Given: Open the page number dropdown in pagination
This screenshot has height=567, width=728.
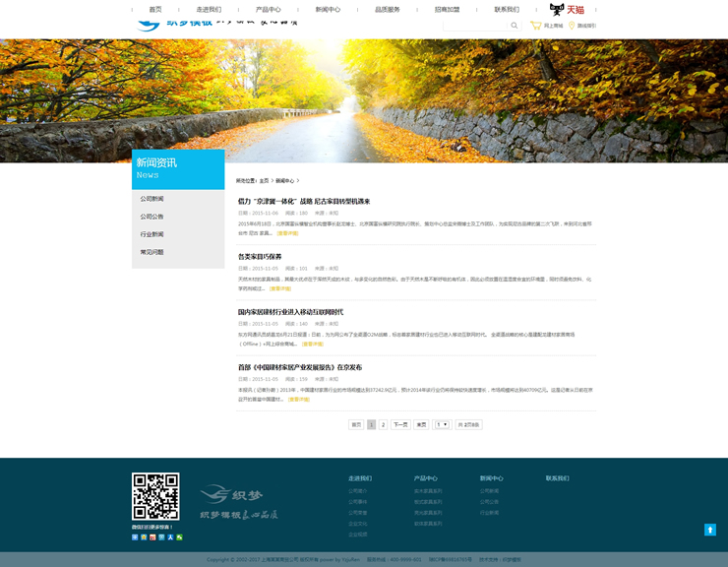Looking at the screenshot, I should pos(442,424).
